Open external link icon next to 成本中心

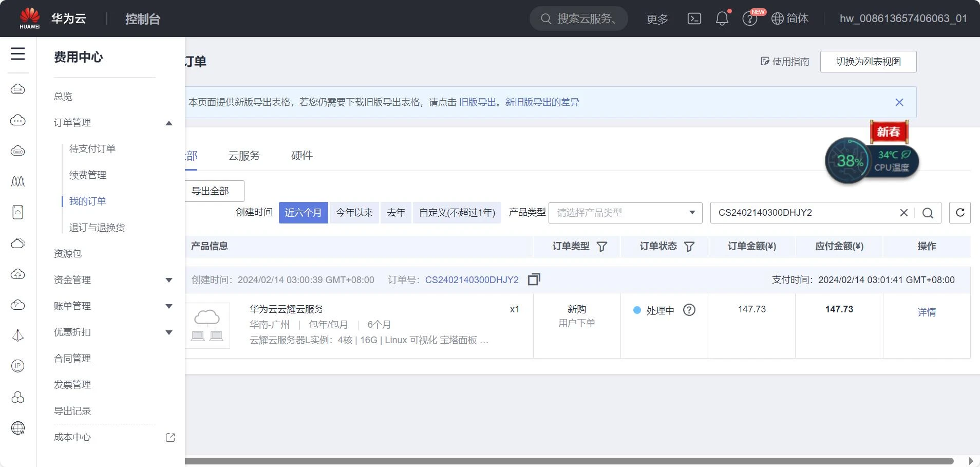171,437
